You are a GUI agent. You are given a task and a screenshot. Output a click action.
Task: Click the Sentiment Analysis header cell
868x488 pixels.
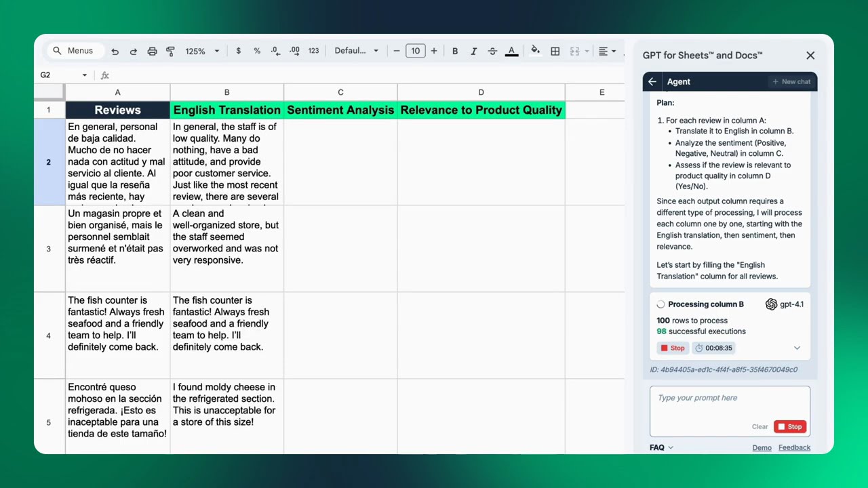340,110
